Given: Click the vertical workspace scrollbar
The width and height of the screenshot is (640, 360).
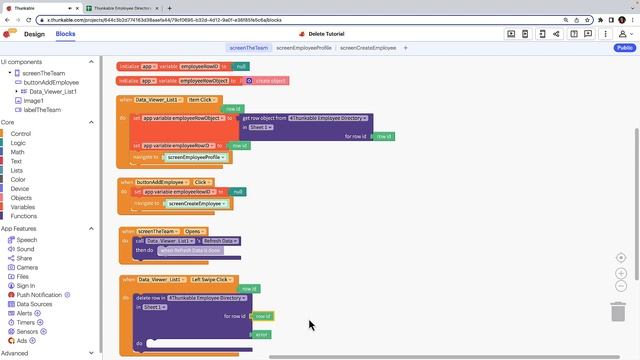Looking at the screenshot, I should [x=637, y=204].
